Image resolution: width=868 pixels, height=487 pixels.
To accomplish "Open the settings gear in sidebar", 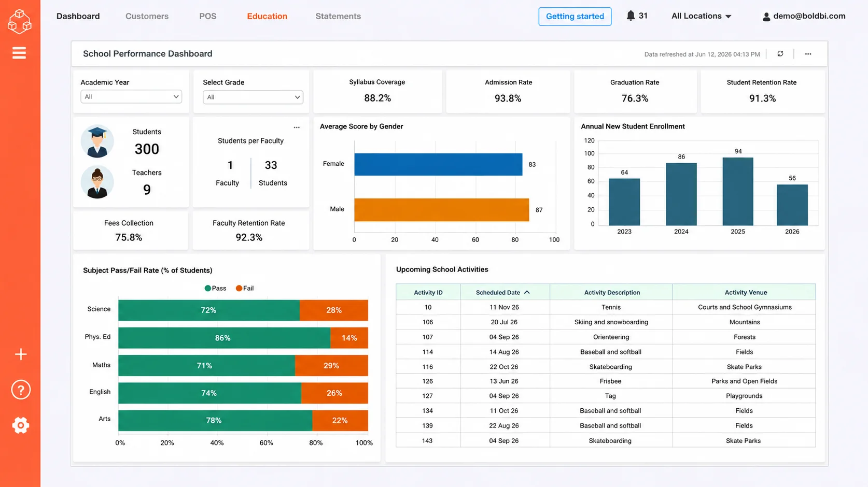I will pos(21,425).
